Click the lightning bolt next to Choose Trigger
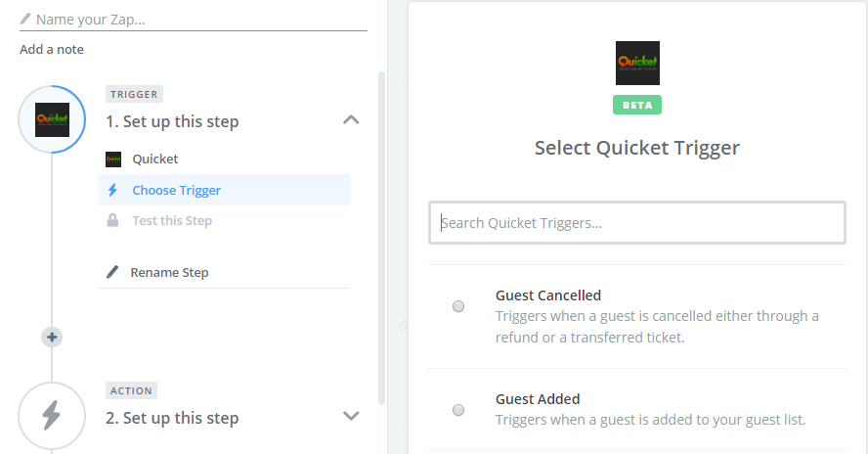The height and width of the screenshot is (454, 868). (x=112, y=190)
